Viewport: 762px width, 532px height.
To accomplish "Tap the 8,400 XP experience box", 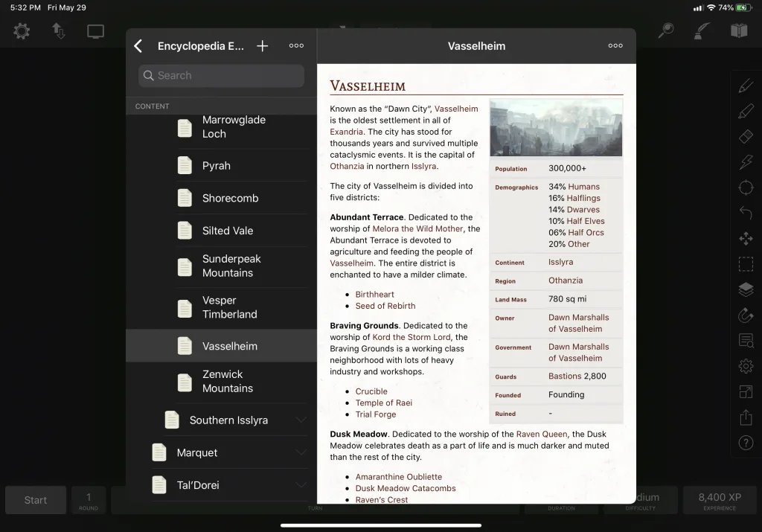I will 720,500.
